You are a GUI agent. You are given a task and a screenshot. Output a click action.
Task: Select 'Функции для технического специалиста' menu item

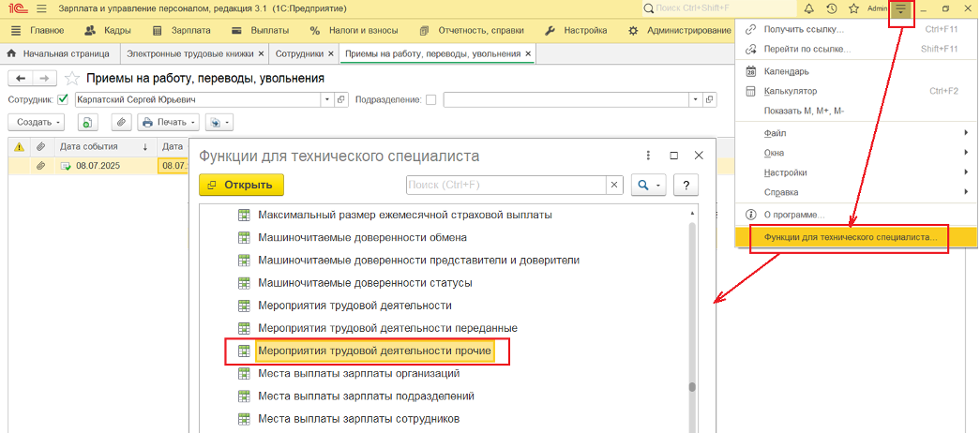(851, 238)
